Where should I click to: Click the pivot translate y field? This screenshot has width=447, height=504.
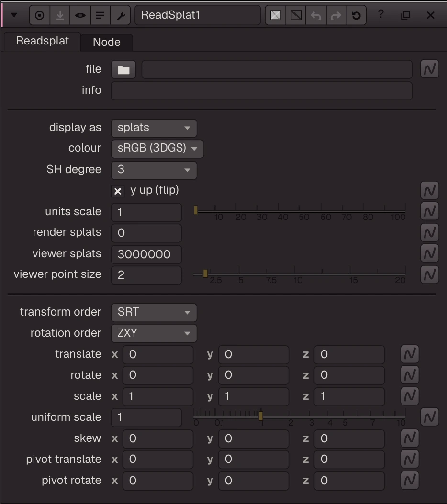tap(254, 460)
